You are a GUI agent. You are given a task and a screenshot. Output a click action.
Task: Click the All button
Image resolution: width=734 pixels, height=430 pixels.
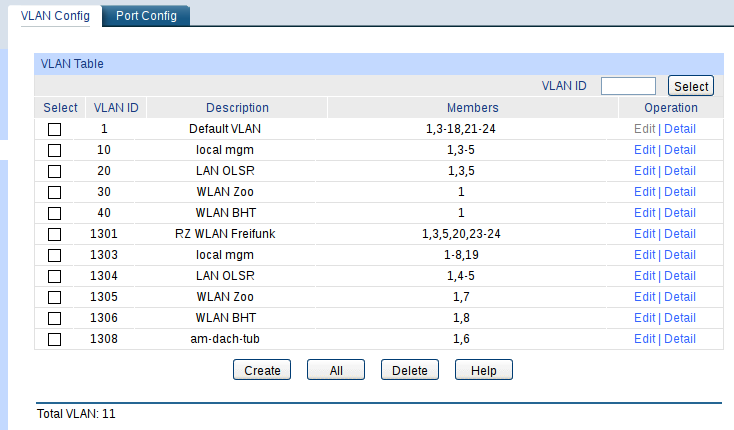coord(336,370)
